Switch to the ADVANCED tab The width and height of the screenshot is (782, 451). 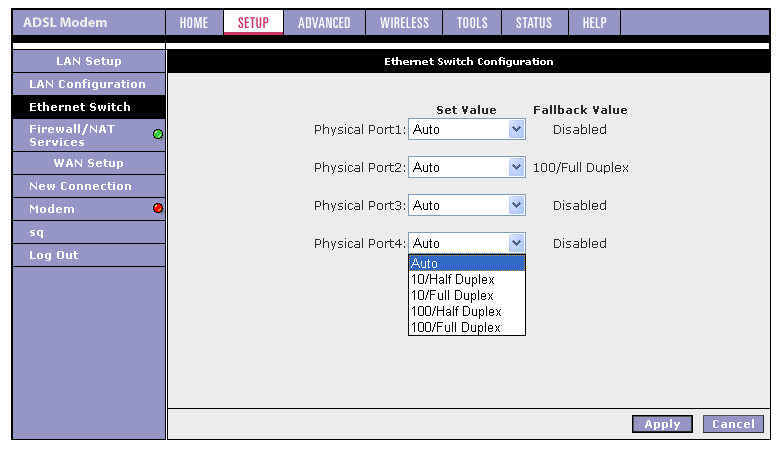point(324,23)
